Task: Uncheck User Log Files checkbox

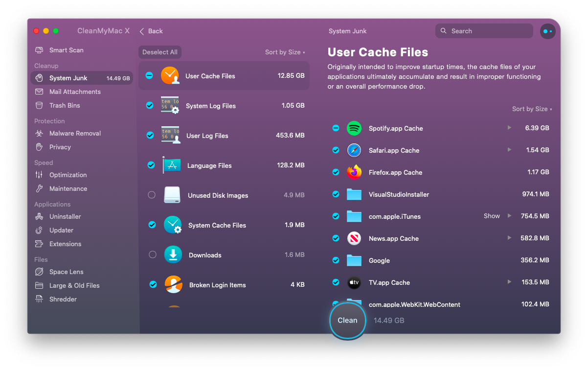Action: coord(150,135)
